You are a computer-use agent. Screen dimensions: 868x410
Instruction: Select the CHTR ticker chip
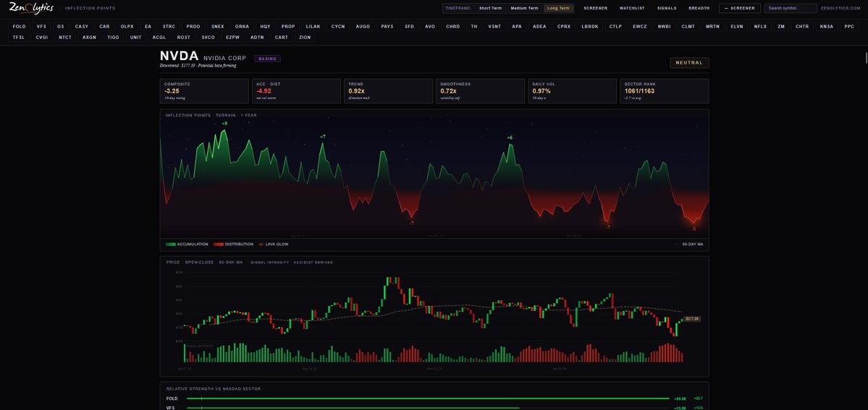802,27
